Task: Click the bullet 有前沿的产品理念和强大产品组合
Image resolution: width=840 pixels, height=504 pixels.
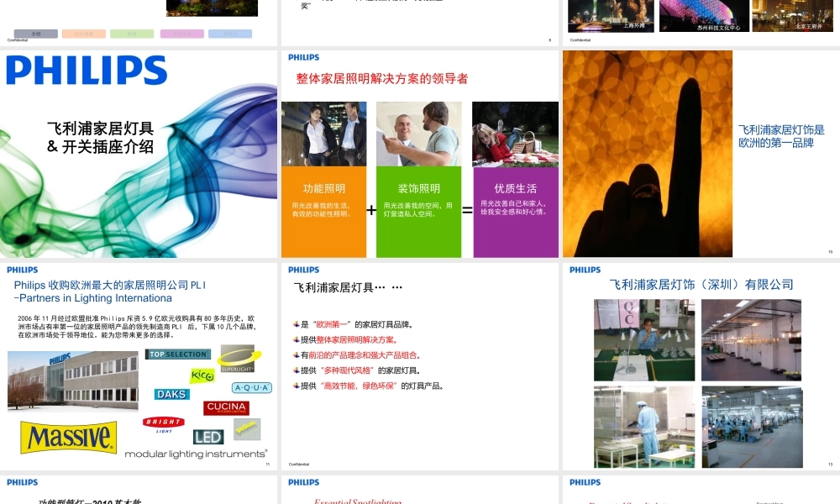Action: [357, 355]
